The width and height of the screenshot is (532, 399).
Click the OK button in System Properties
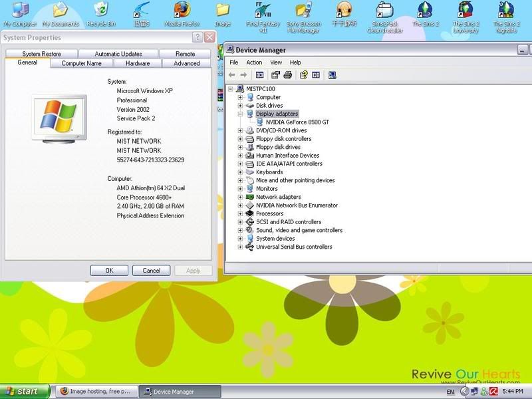(x=109, y=271)
